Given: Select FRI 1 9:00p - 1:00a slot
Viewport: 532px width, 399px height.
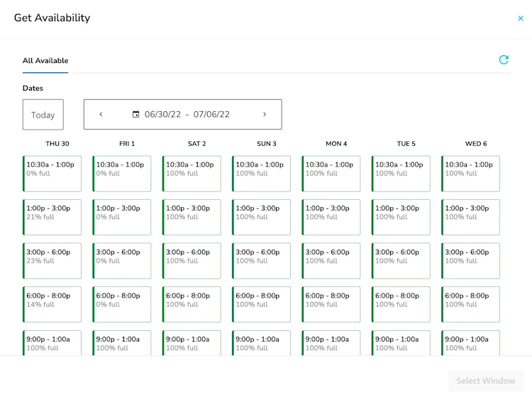Looking at the screenshot, I should pos(122,343).
